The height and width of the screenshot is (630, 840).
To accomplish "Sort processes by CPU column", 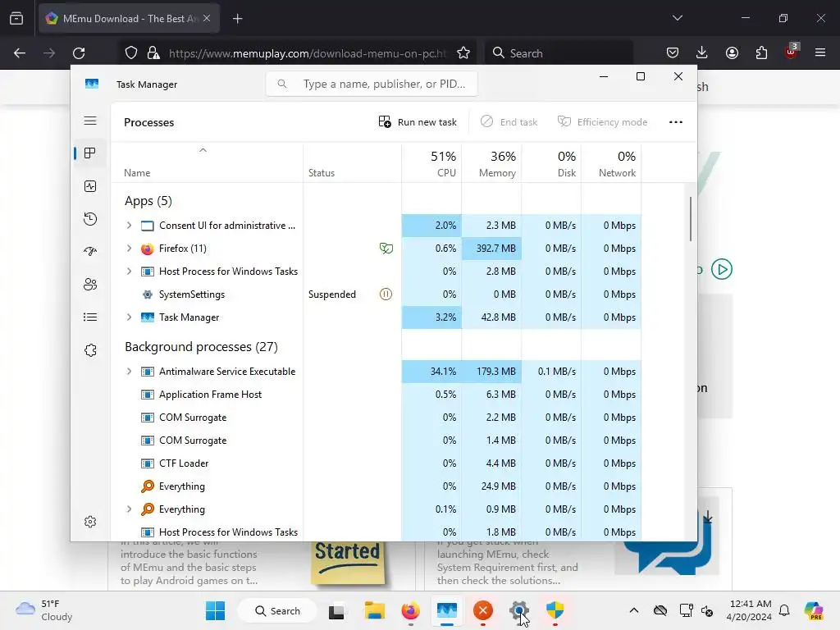I will point(431,164).
